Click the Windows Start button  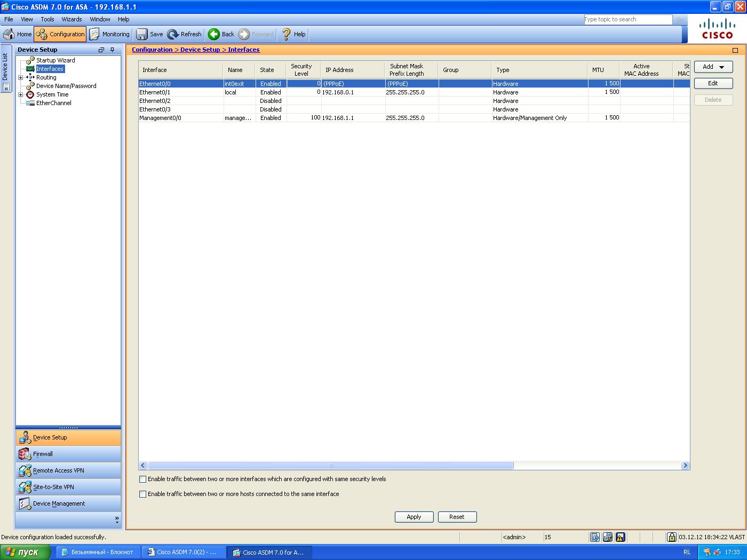pyautogui.click(x=25, y=552)
